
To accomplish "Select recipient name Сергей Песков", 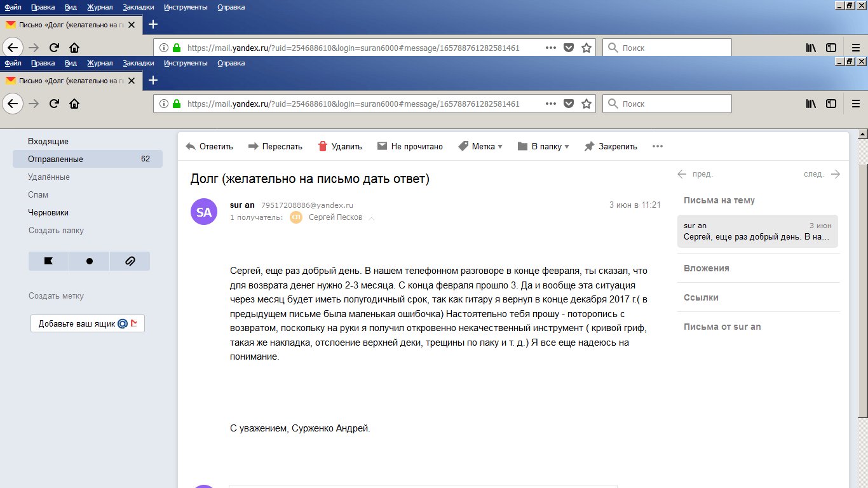I will (x=336, y=217).
